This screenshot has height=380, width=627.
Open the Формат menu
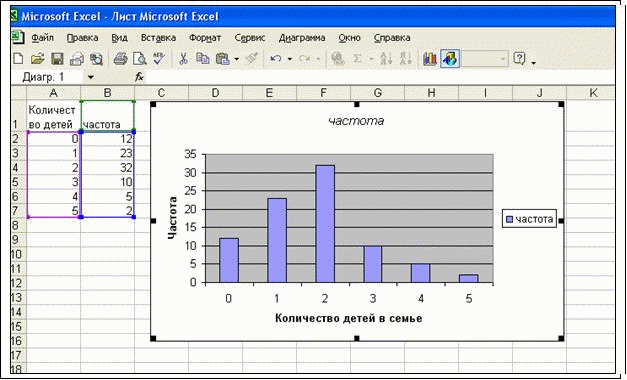tap(205, 38)
